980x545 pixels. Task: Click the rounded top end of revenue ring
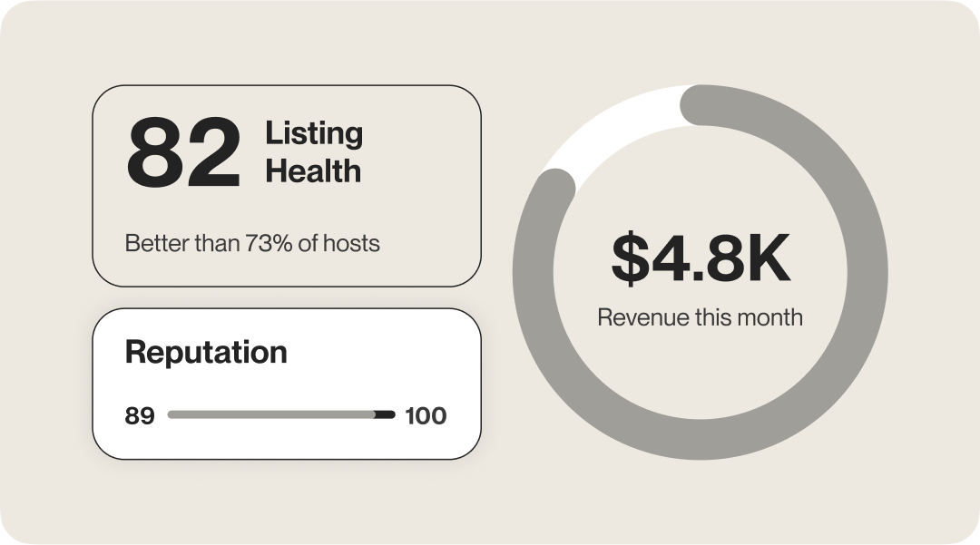pyautogui.click(x=700, y=105)
